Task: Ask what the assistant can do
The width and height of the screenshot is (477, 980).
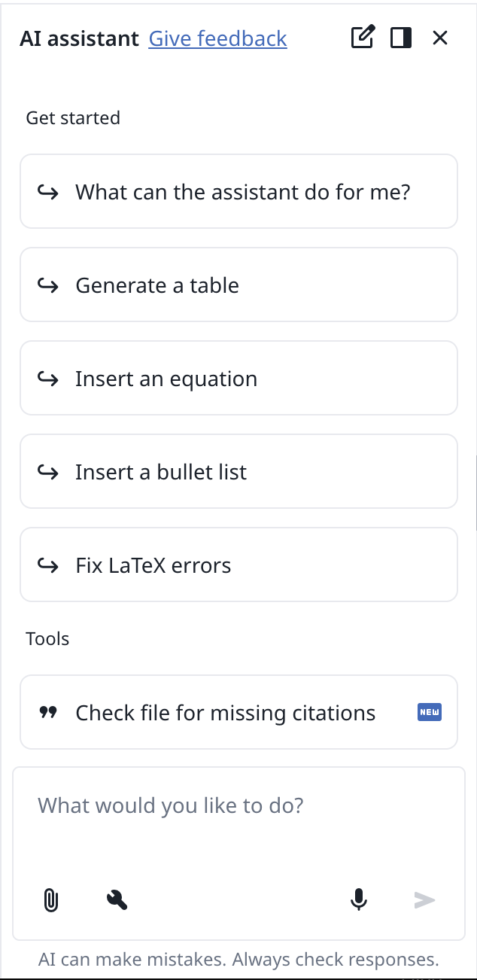Action: click(238, 191)
